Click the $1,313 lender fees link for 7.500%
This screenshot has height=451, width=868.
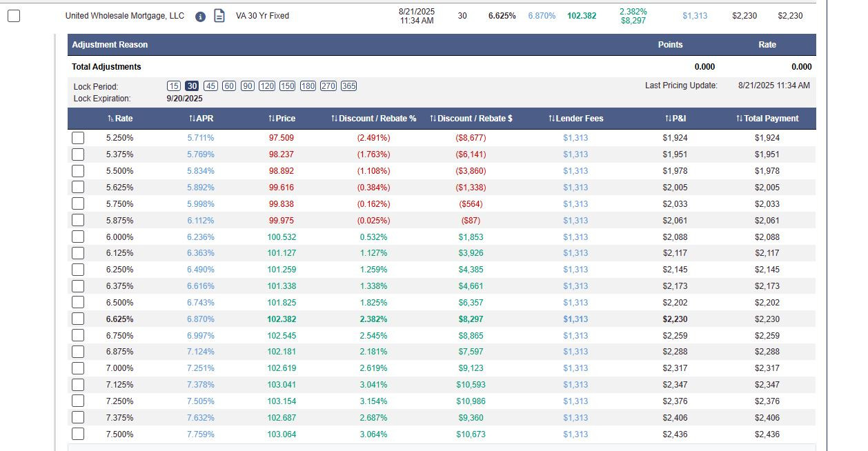575,434
